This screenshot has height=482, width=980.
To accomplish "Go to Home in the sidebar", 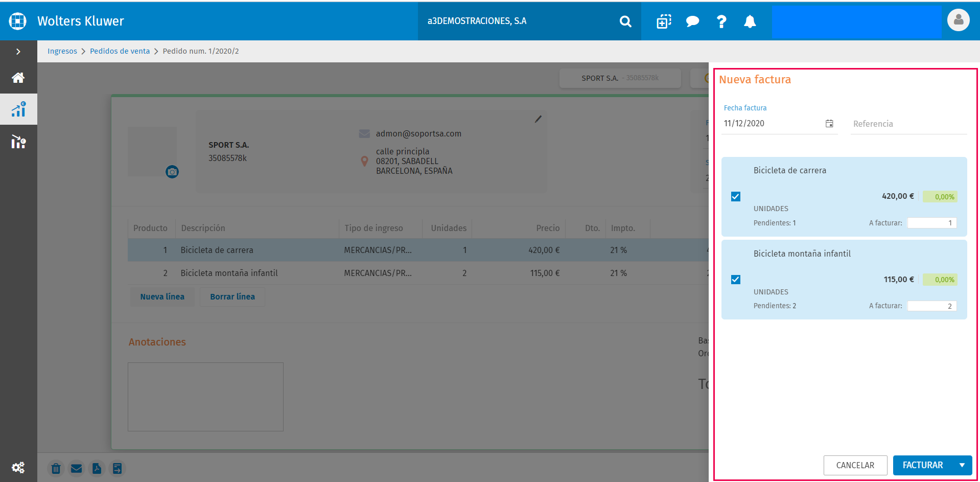I will point(18,78).
